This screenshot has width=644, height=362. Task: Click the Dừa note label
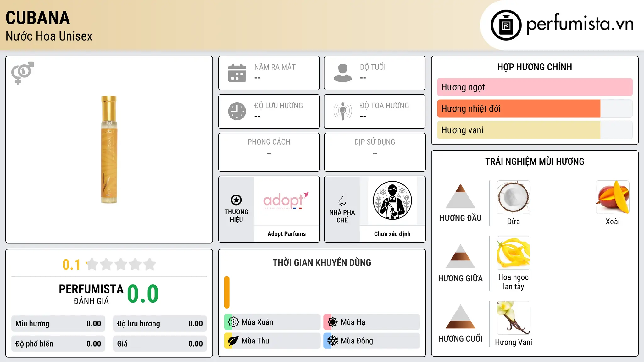click(514, 222)
